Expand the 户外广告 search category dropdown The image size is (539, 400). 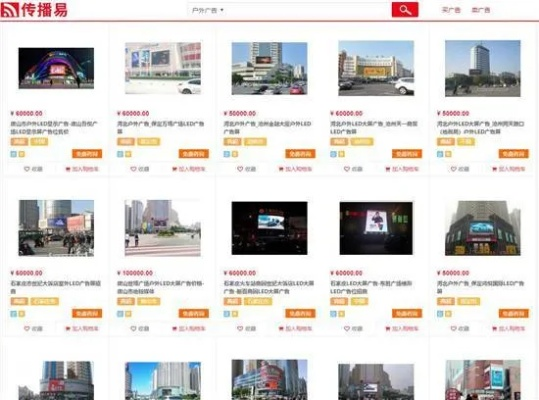[207, 10]
